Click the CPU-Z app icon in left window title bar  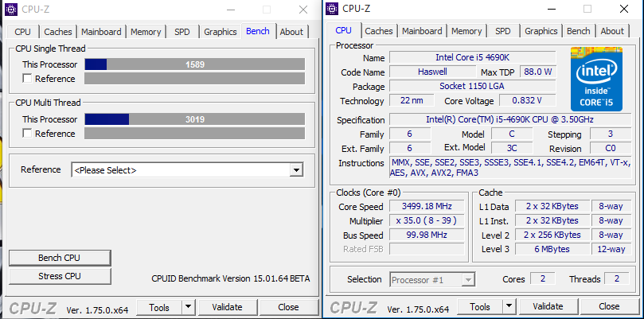pos(11,9)
